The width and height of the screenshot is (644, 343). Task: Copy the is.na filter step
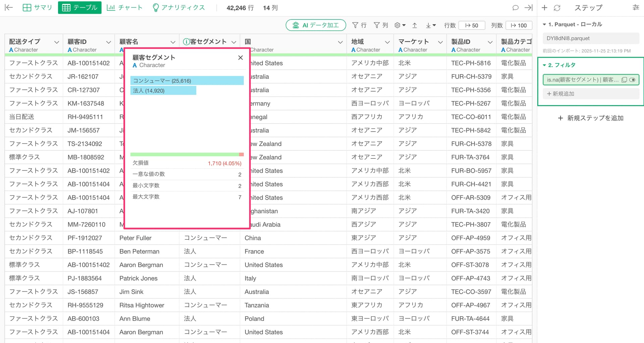(624, 80)
